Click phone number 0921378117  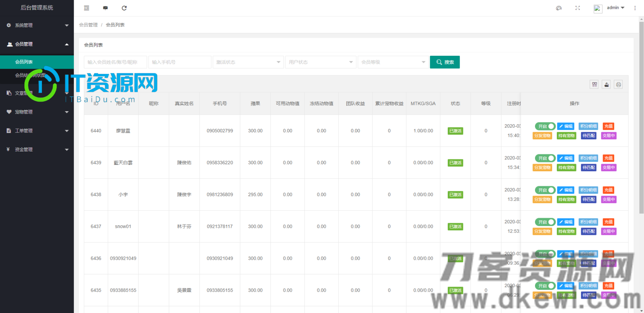220,227
